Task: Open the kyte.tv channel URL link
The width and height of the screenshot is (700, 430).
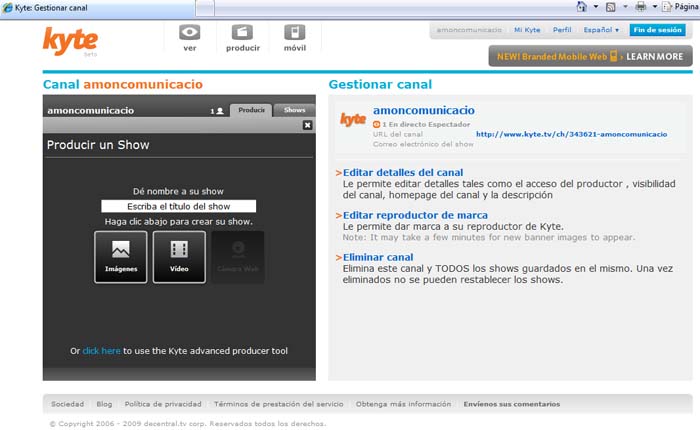Action: [x=571, y=134]
